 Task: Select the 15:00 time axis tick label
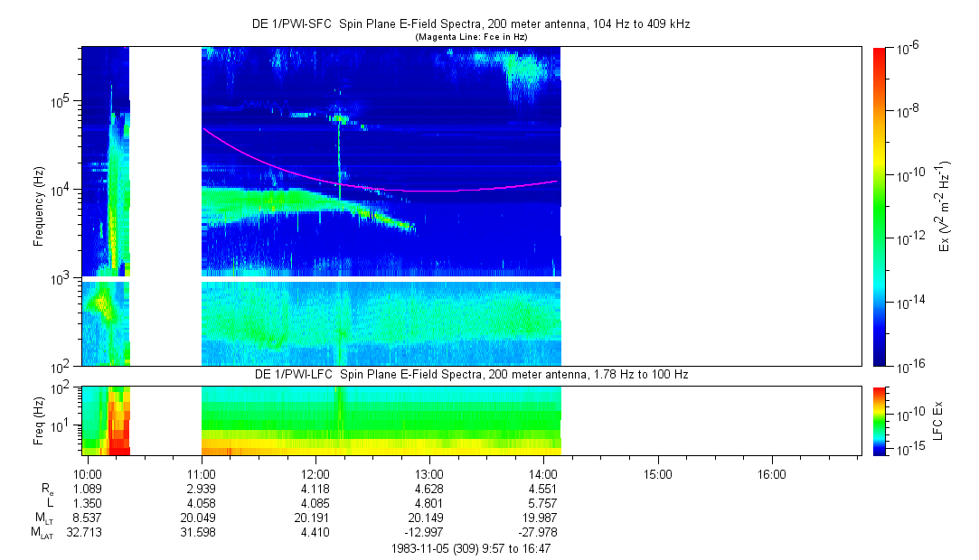pyautogui.click(x=656, y=473)
